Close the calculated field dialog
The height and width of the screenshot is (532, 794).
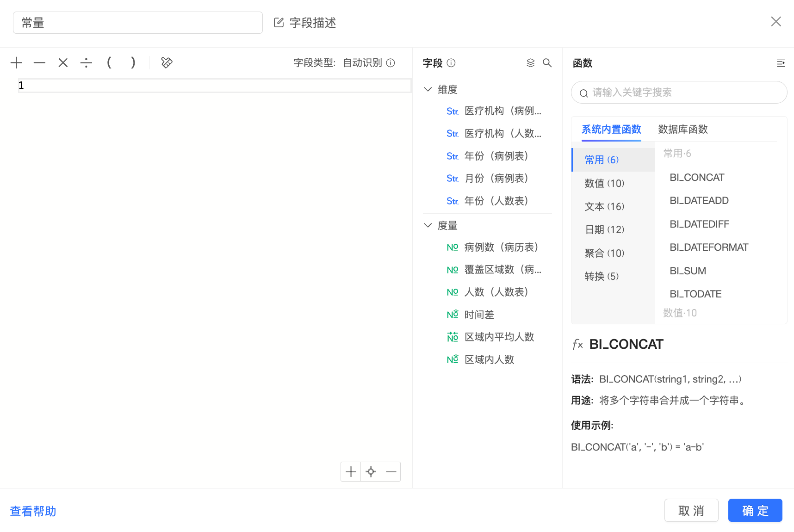click(776, 22)
